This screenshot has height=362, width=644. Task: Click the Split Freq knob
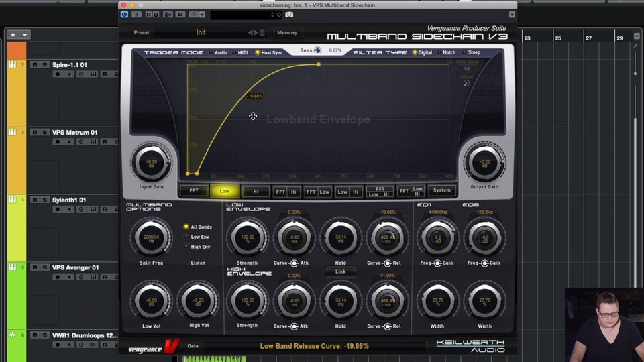click(151, 237)
